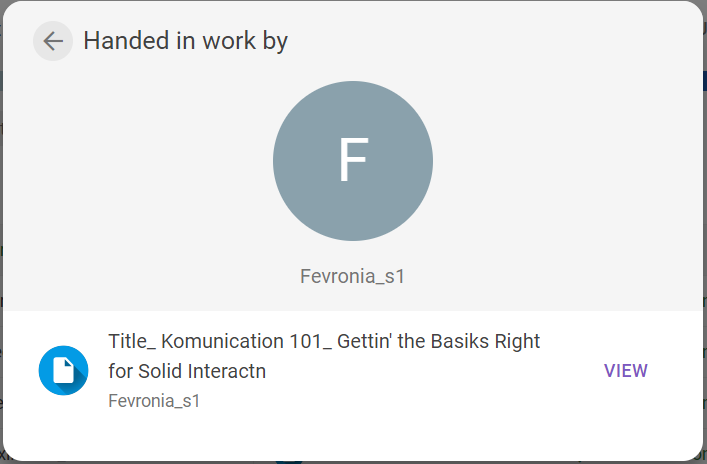Click the white letter F in avatar
This screenshot has width=707, height=464.
click(354, 160)
